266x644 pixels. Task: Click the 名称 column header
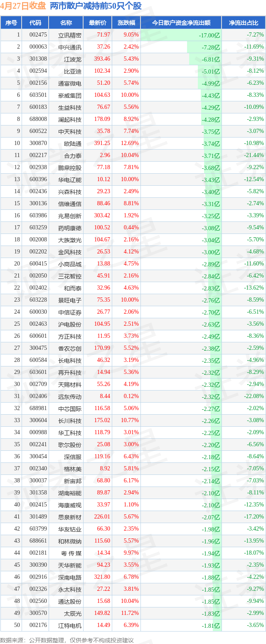(x=66, y=23)
